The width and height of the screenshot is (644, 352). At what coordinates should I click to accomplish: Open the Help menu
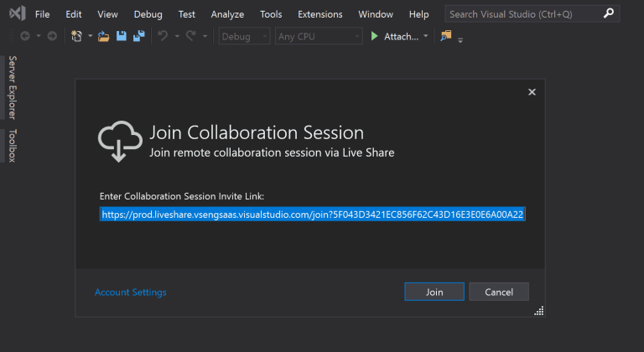click(418, 14)
